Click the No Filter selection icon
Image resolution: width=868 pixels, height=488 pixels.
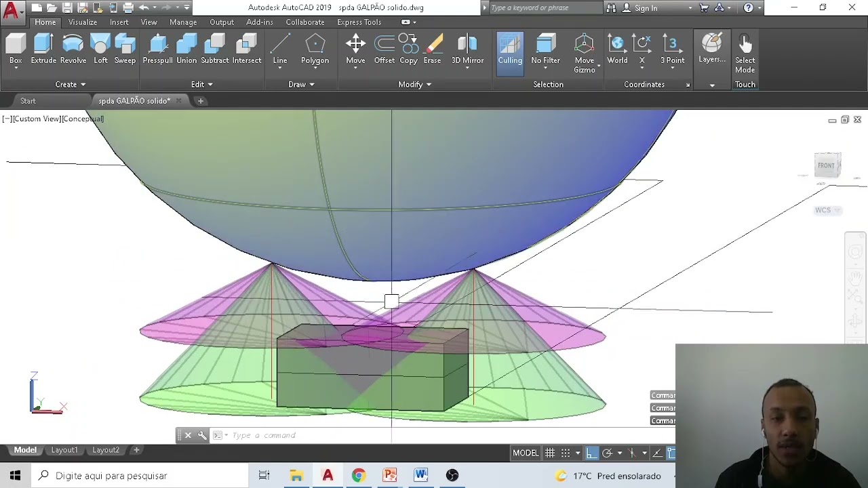click(545, 50)
